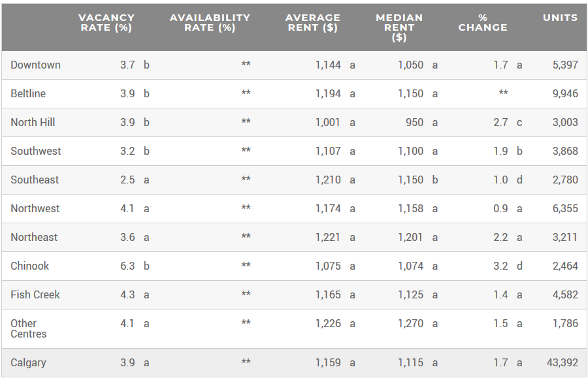588x380 pixels.
Task: Select the Northeast row label
Action: pyautogui.click(x=34, y=237)
